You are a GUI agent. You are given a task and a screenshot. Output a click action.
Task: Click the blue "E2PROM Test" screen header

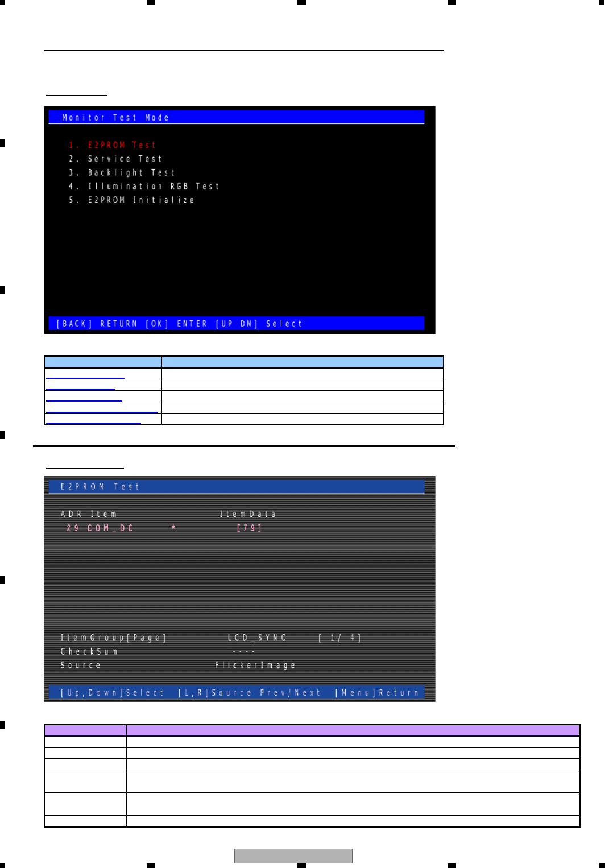click(x=237, y=486)
